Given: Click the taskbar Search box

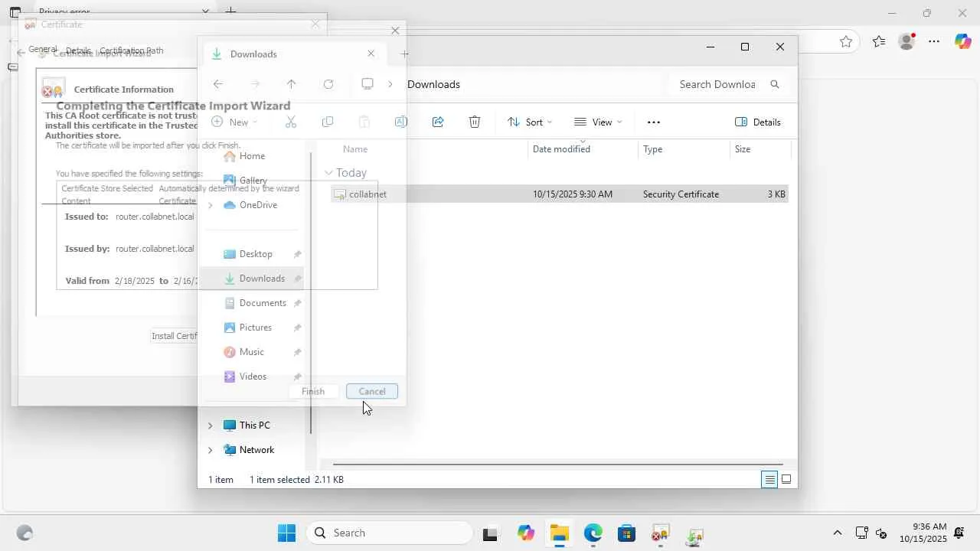Looking at the screenshot, I should point(390,533).
